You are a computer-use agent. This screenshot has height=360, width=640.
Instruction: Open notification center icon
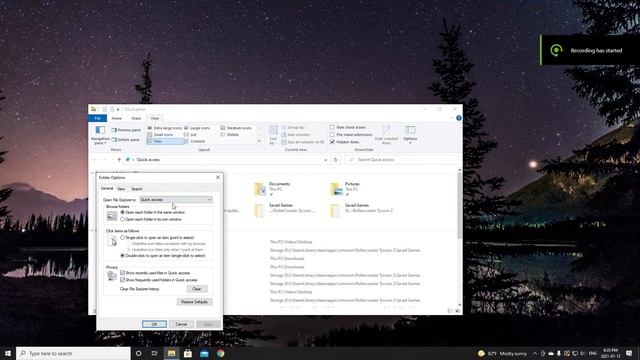click(x=629, y=353)
